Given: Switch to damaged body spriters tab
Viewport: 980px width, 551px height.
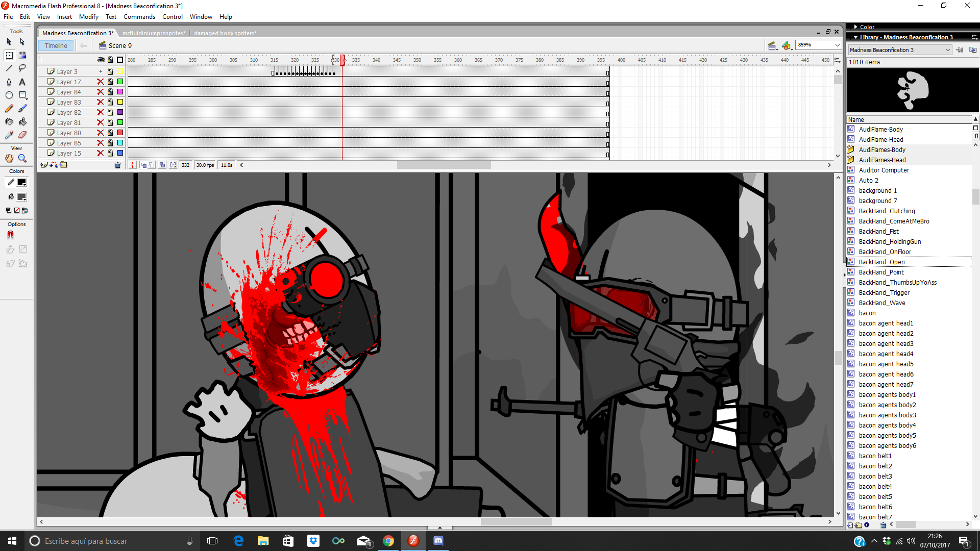Looking at the screenshot, I should coord(225,33).
